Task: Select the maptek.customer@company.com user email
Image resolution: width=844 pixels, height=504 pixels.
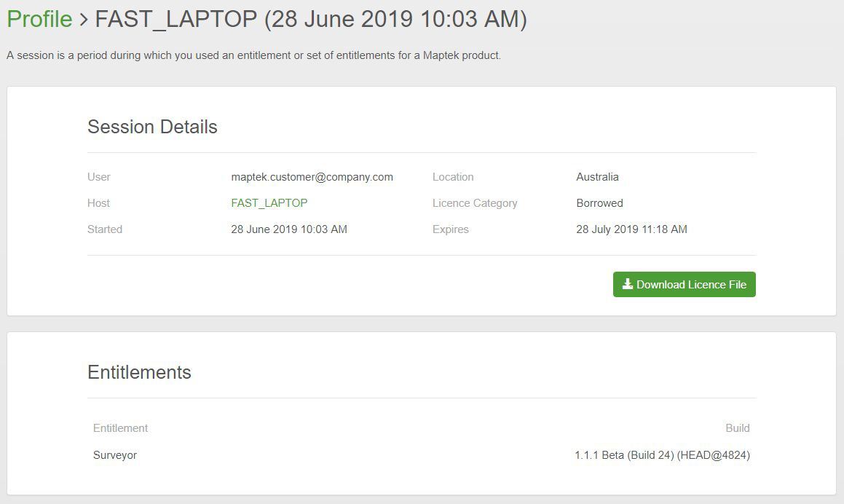Action: tap(312, 177)
